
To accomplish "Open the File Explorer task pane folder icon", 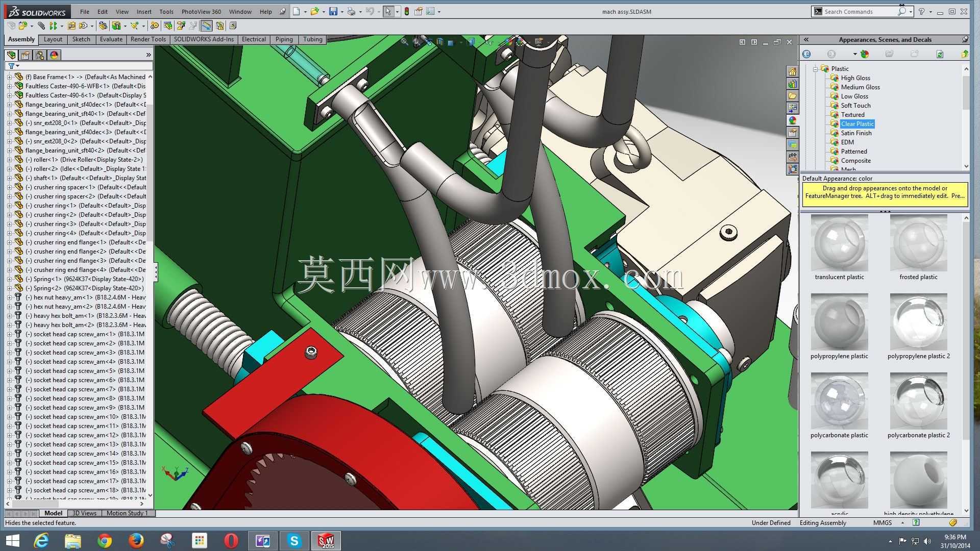I will coord(792,96).
